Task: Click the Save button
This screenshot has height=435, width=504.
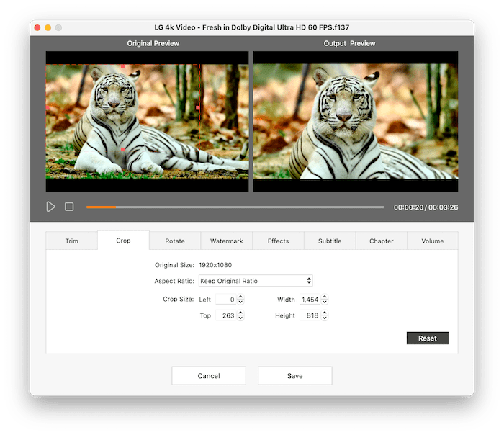Action: pyautogui.click(x=294, y=376)
